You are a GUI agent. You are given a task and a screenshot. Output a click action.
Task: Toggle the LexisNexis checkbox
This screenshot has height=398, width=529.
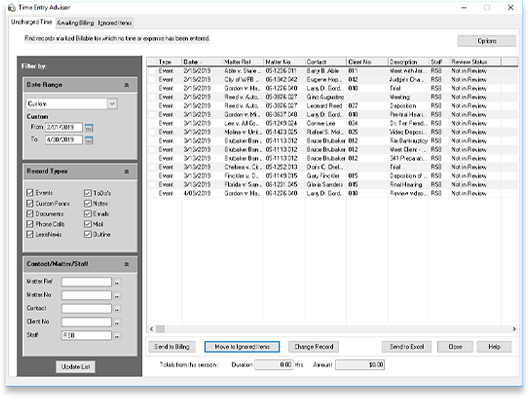30,234
